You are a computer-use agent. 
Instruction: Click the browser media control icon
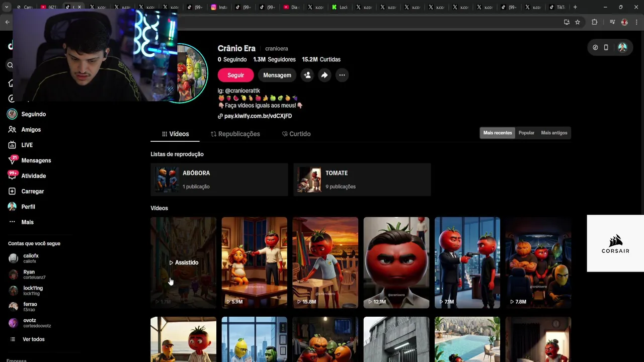click(x=612, y=22)
